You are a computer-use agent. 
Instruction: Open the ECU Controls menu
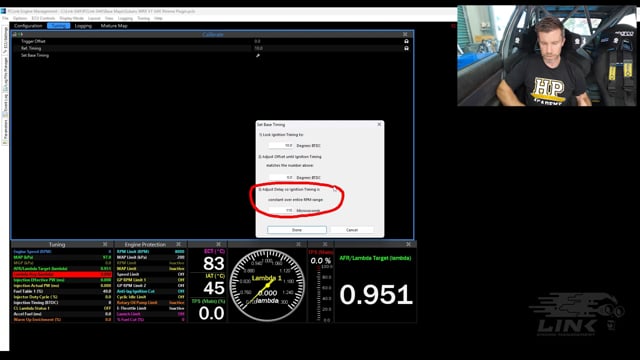click(43, 18)
